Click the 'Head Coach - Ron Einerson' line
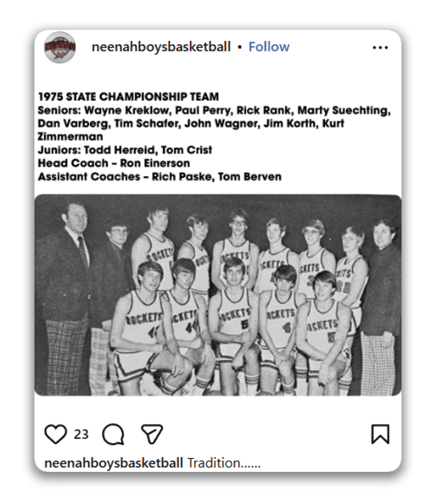This screenshot has width=436, height=504. (114, 163)
